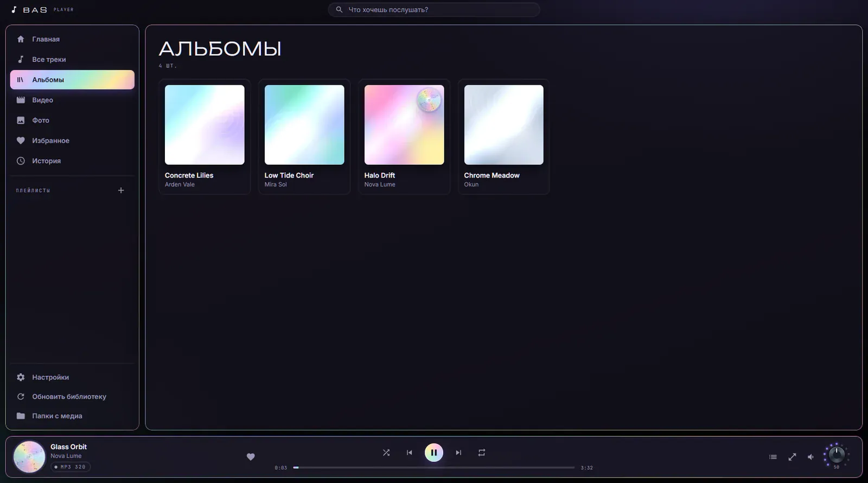
Task: Click the music note icon for Все треки
Action: tap(21, 59)
